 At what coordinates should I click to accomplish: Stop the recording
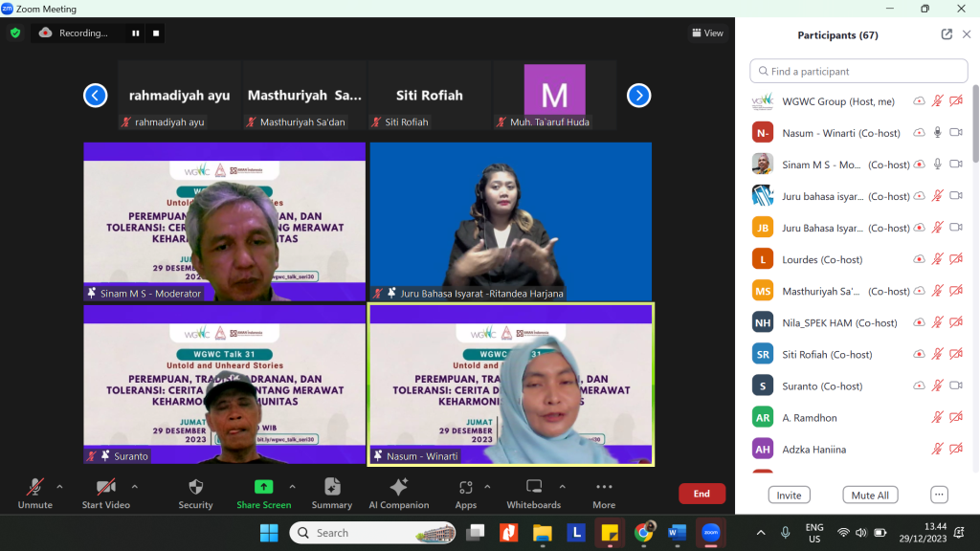(156, 33)
